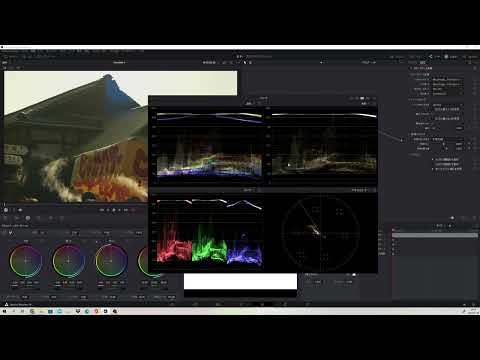Click the Gain color wheel center

pos(111,261)
